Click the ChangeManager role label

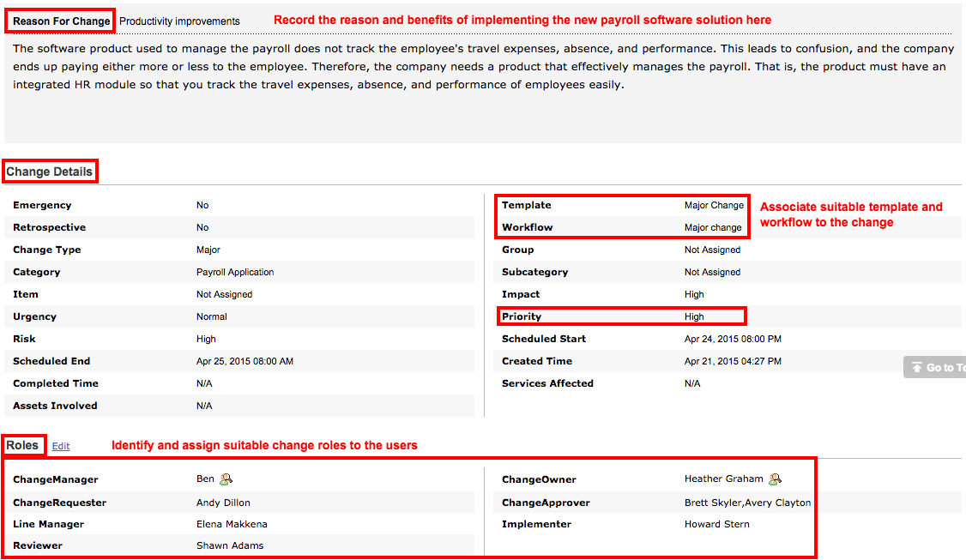tap(56, 479)
